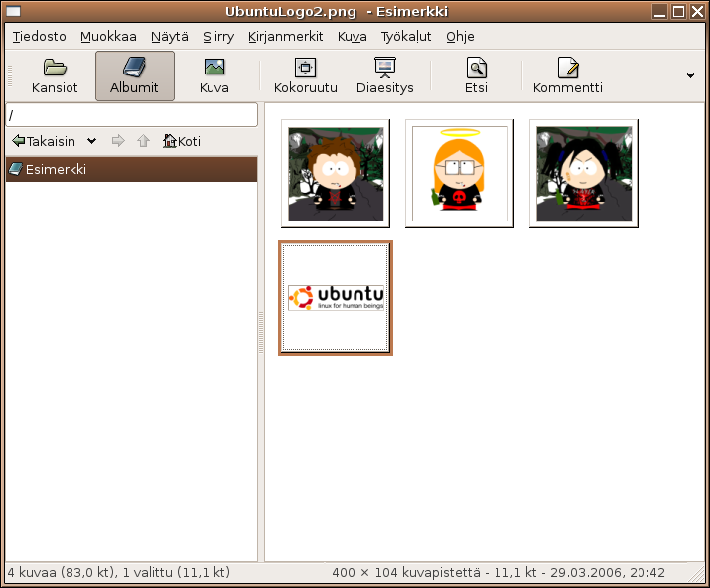Viewport: 710px width, 588px height.
Task: Select the Ubuntu logo thumbnail
Action: [336, 298]
